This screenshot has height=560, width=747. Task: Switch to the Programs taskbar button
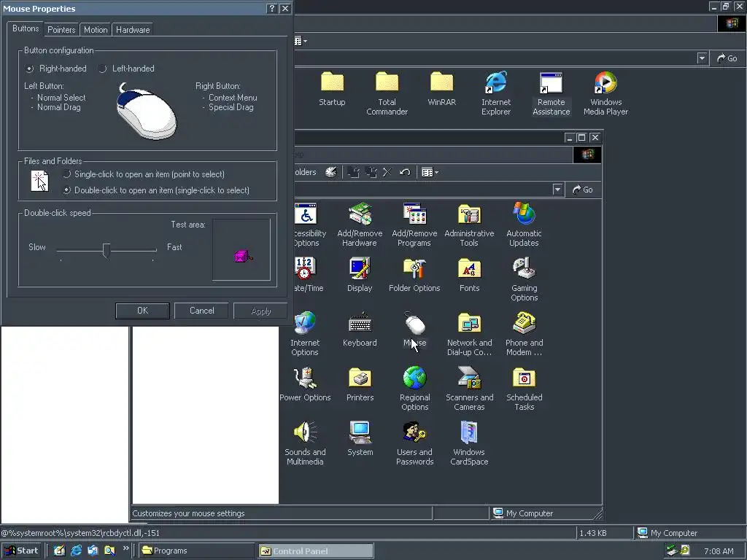click(196, 551)
